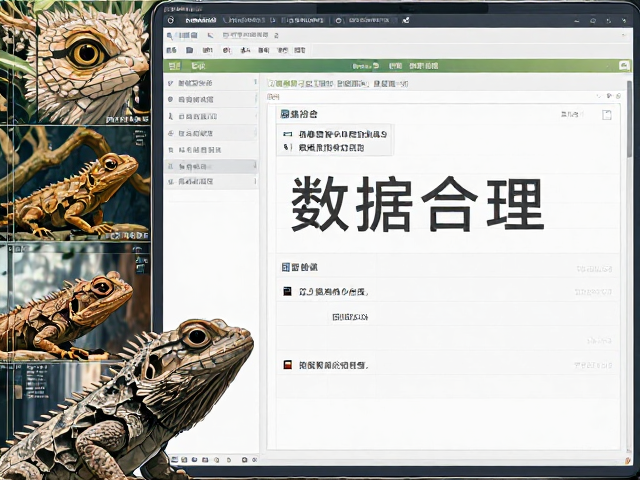
Task: Click the flat rectangle icon in card's first row
Action: (x=288, y=134)
